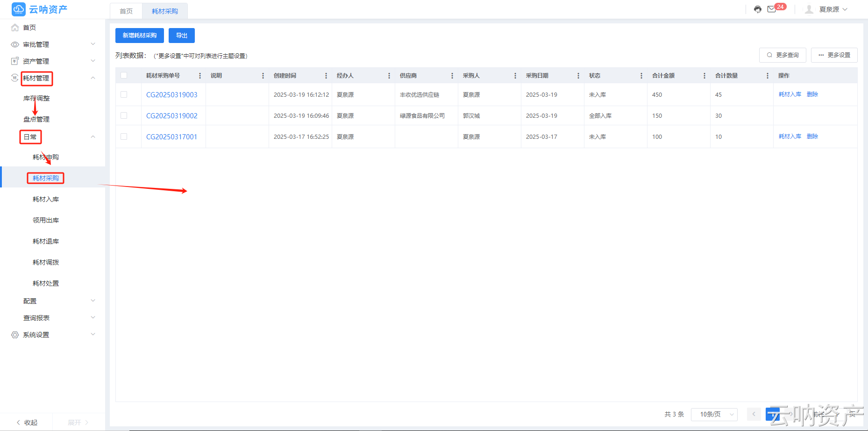Open 耗材调拨 in the sidebar
The height and width of the screenshot is (431, 868).
pos(46,262)
